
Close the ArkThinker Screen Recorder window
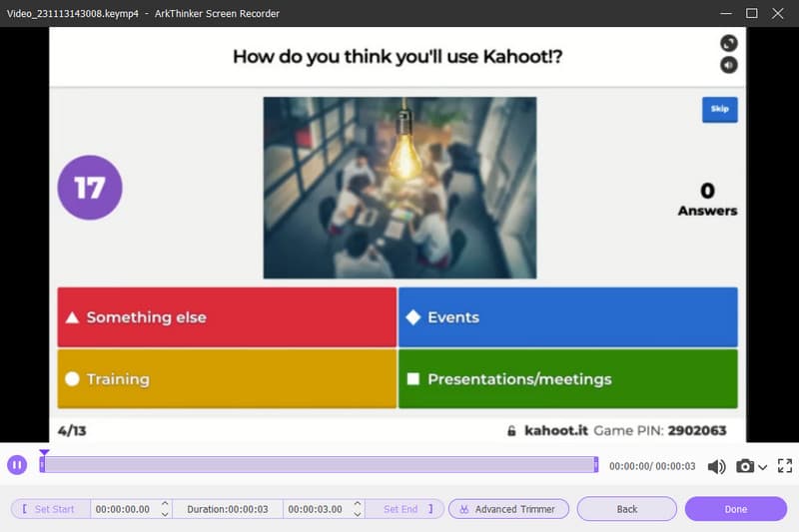778,13
